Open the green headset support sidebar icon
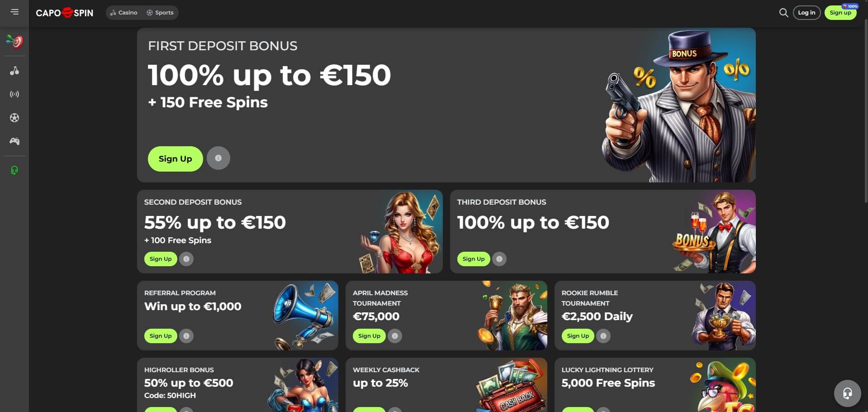868x412 pixels. (14, 170)
